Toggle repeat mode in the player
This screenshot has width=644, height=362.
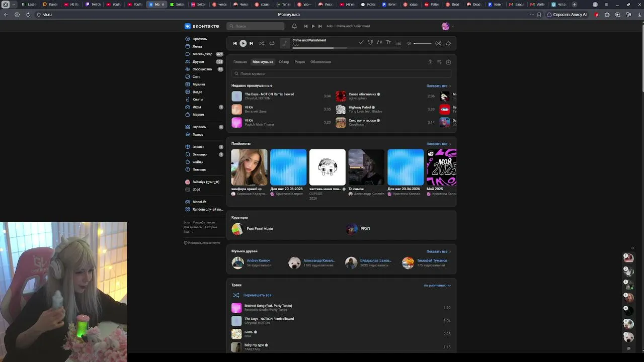pyautogui.click(x=272, y=43)
